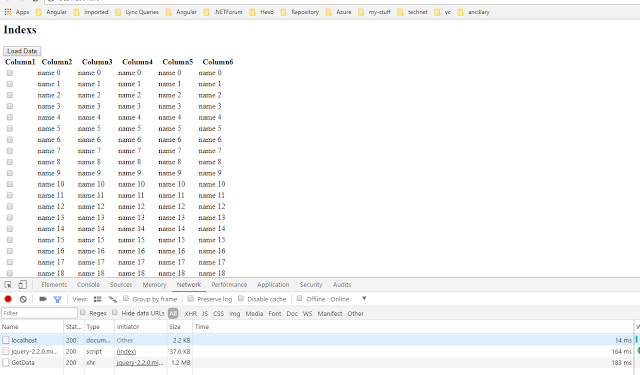Screen dimensions: 640x375
Task: Open the (index) initiator link
Action: (x=126, y=351)
